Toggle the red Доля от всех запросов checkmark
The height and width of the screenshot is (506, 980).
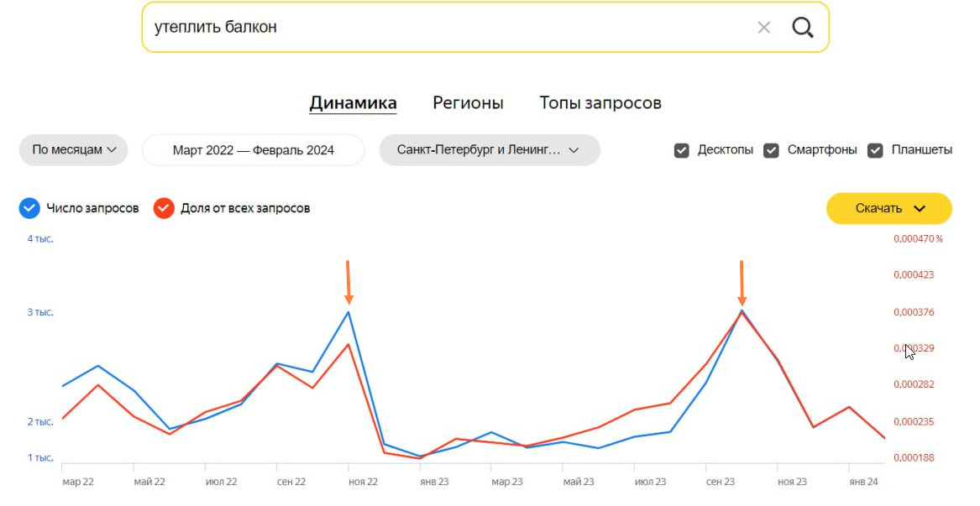(164, 208)
